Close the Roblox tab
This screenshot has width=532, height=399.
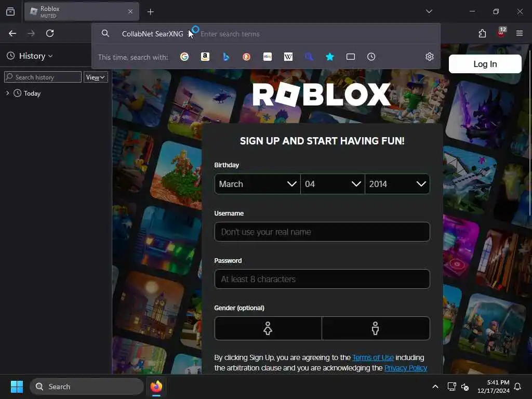(130, 11)
